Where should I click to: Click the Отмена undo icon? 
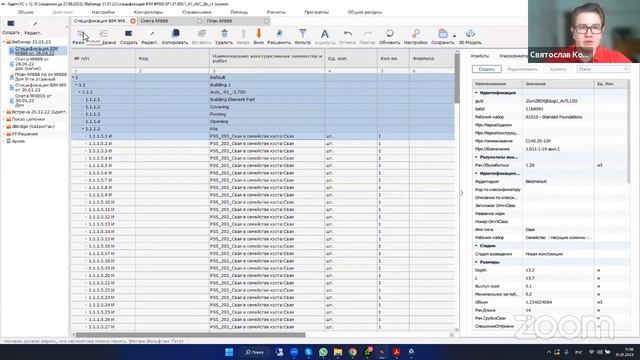[x=347, y=33]
